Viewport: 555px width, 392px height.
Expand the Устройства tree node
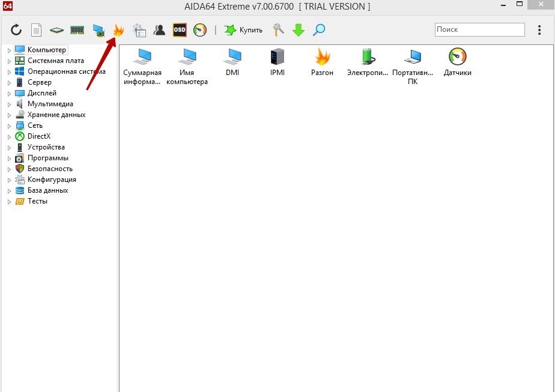[9, 148]
